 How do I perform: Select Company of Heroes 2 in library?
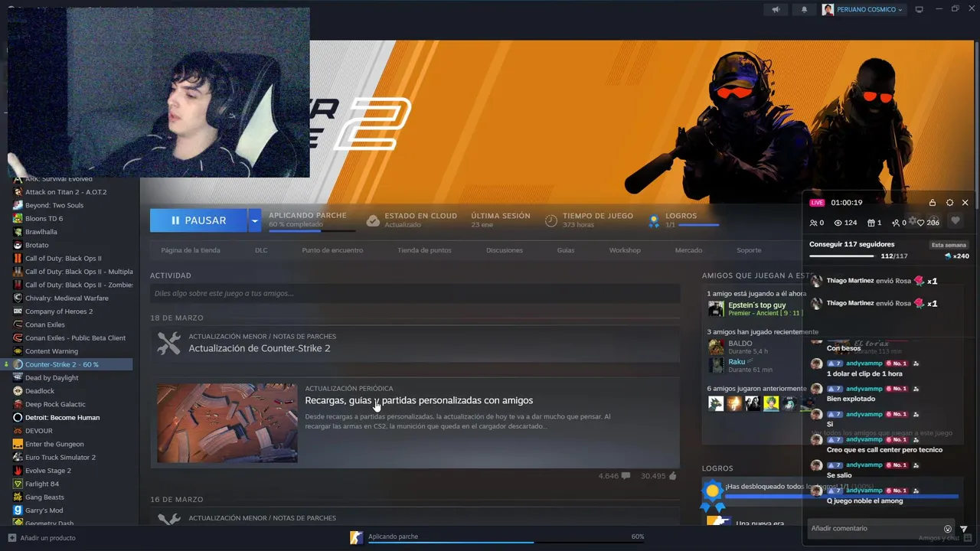click(59, 311)
